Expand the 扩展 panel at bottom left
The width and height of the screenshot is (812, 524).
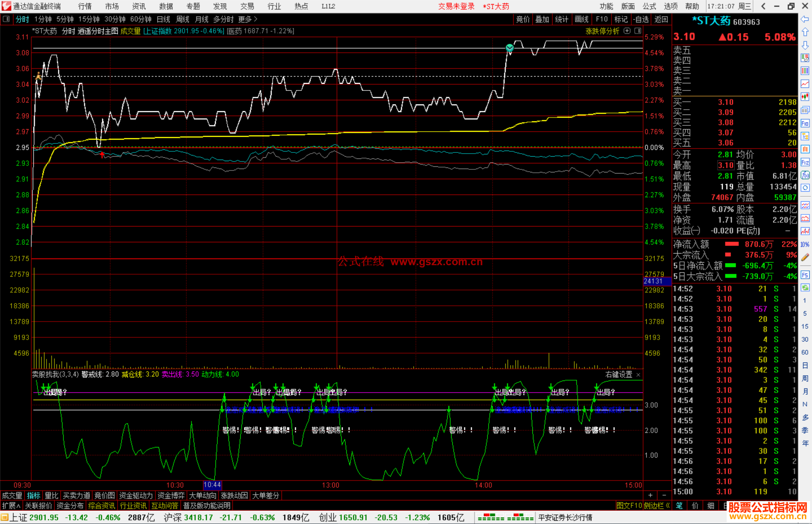pyautogui.click(x=11, y=506)
